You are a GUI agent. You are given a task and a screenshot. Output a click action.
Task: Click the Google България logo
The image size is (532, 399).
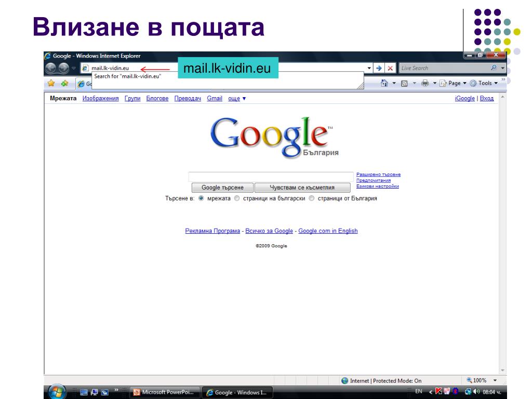pyautogui.click(x=273, y=137)
